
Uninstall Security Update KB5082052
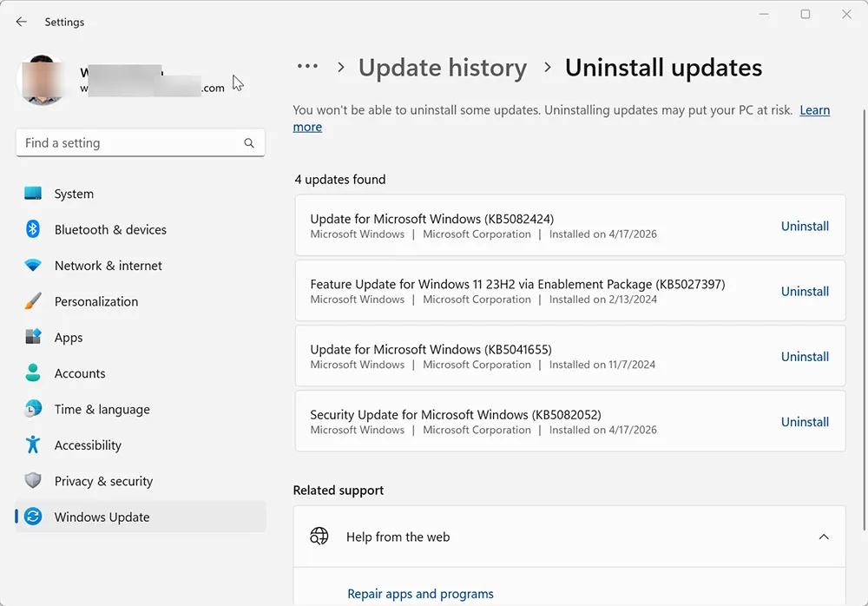[x=805, y=422]
